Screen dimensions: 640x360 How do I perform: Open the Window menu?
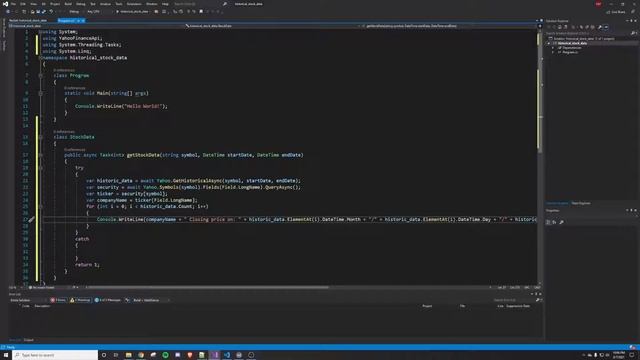(x=151, y=4)
